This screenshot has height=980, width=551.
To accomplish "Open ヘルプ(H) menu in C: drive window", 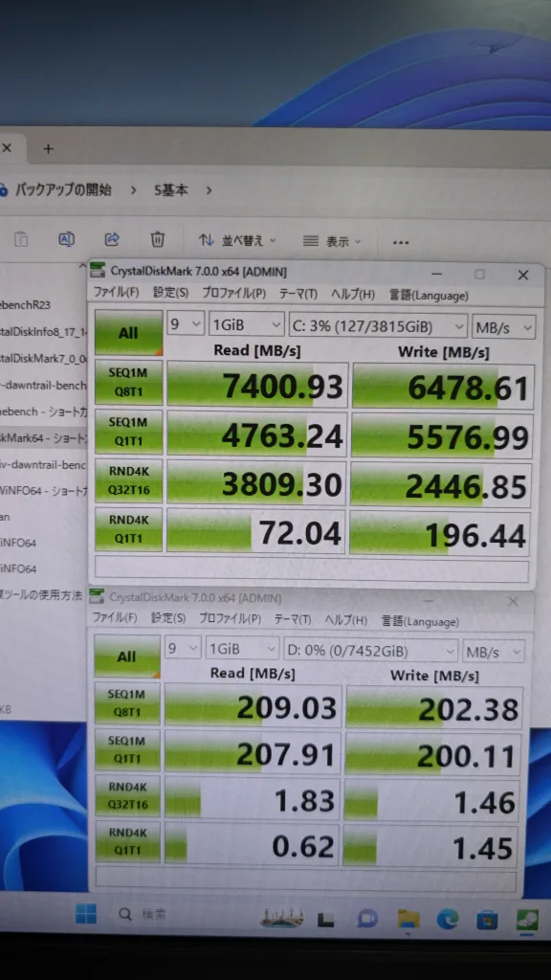I will click(352, 295).
